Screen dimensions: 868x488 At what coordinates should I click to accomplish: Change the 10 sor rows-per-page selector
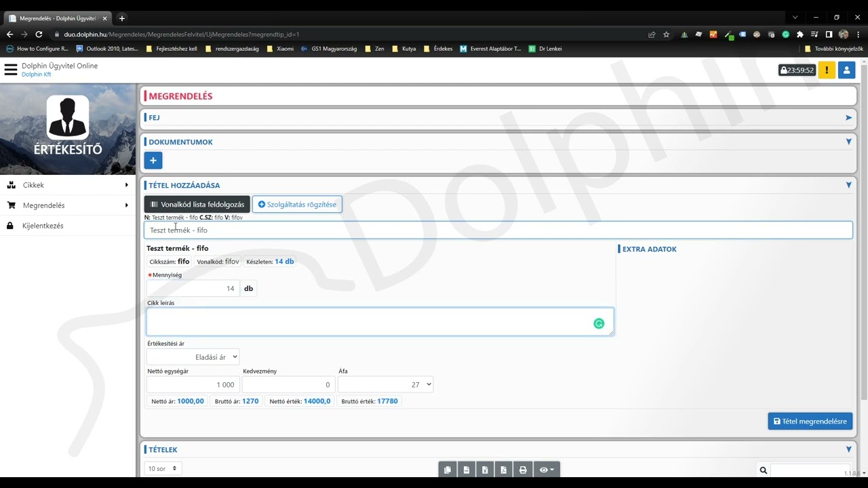click(x=163, y=468)
